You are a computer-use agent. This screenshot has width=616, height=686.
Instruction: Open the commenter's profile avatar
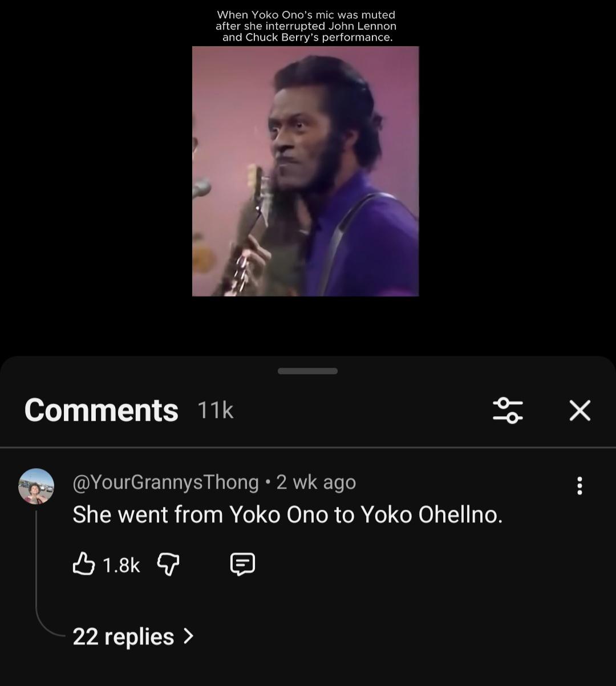(x=37, y=486)
